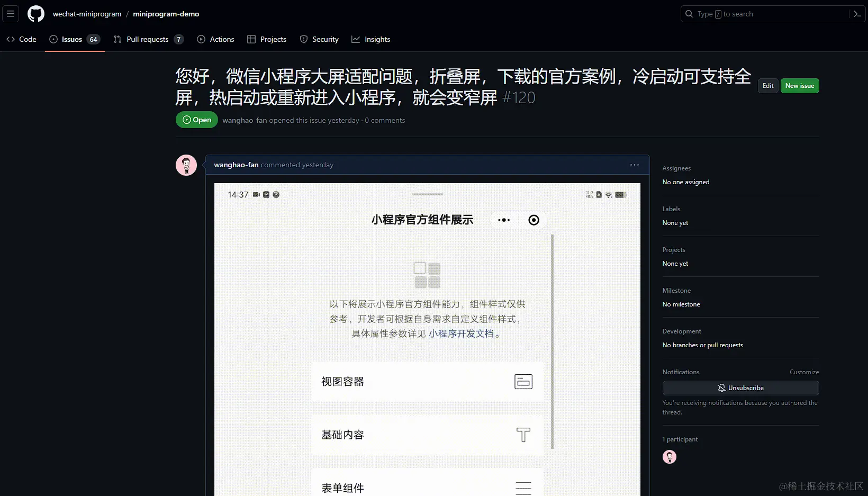Image resolution: width=868 pixels, height=496 pixels.
Task: Open the hamburger navigation menu
Action: click(11, 14)
